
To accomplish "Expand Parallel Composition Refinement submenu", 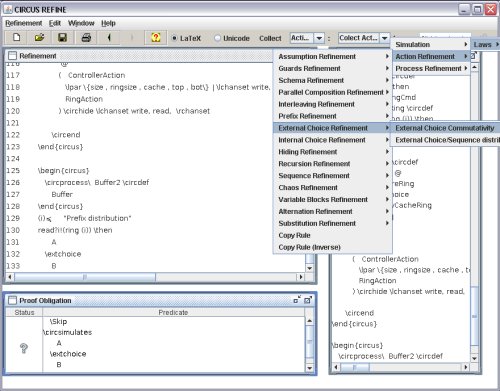I will (333, 92).
